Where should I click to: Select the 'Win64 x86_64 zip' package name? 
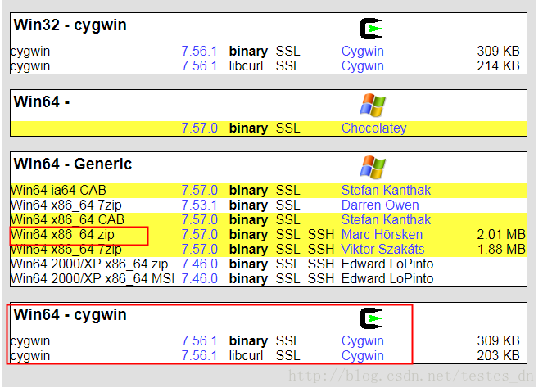[63, 235]
